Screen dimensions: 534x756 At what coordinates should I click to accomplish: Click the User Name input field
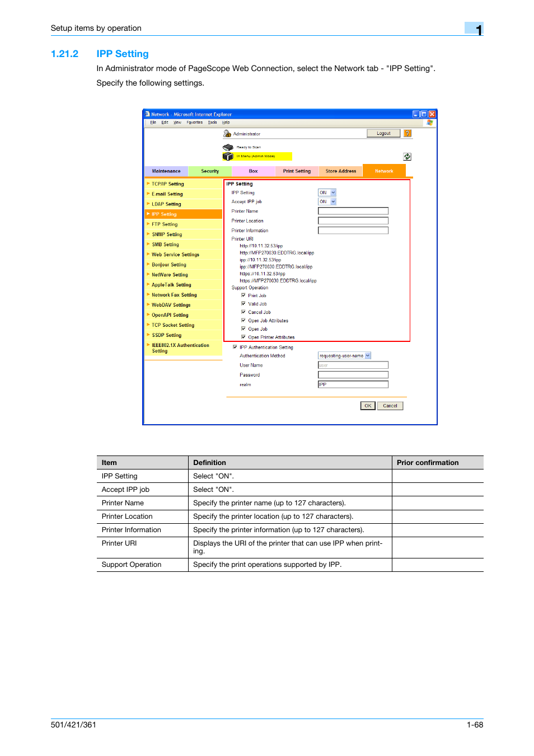point(353,365)
